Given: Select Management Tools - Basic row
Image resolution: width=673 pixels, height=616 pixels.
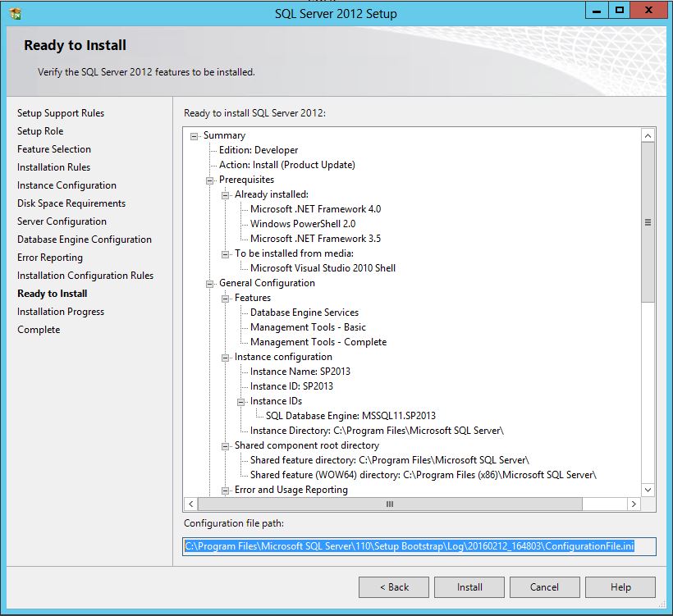Looking at the screenshot, I should [308, 327].
